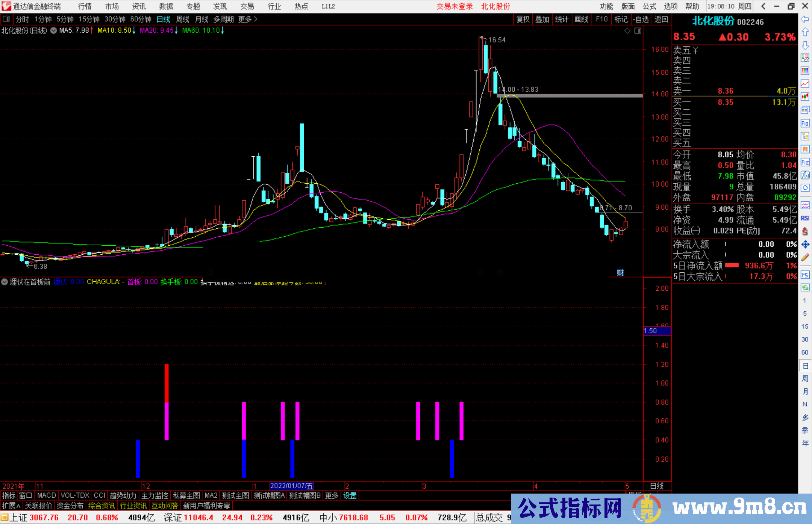Screen dimensions: 812x524
Task: Click the gray 14.00-13.83 price level band
Action: (x=570, y=96)
